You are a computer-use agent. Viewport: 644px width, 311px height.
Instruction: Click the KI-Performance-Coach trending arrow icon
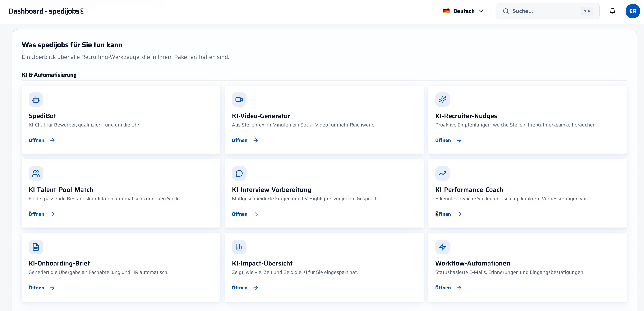(442, 173)
